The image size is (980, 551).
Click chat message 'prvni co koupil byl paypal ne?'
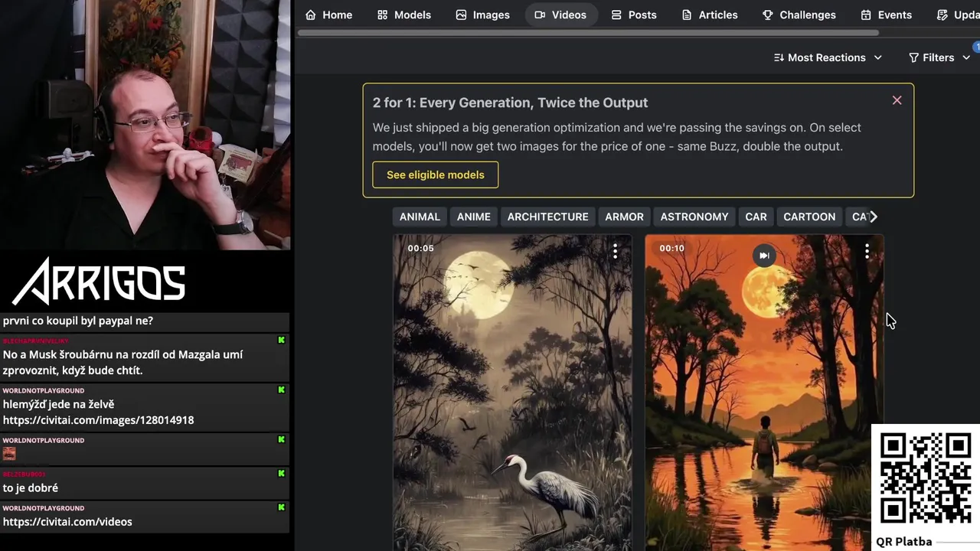tap(78, 321)
